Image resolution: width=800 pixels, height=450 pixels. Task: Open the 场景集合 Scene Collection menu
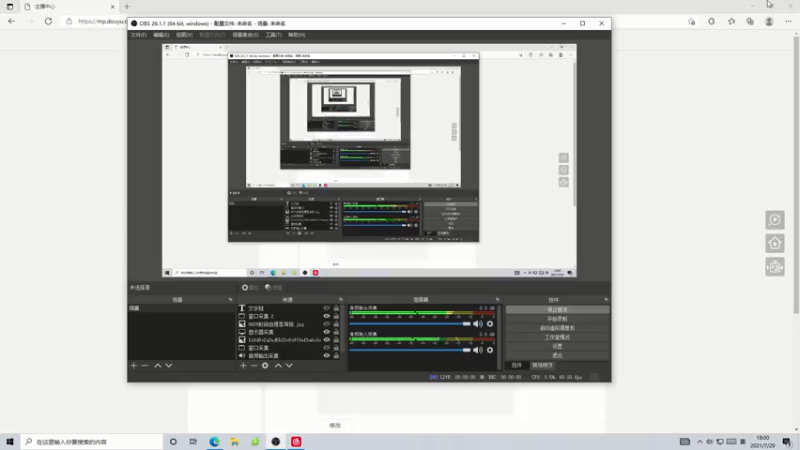click(245, 35)
